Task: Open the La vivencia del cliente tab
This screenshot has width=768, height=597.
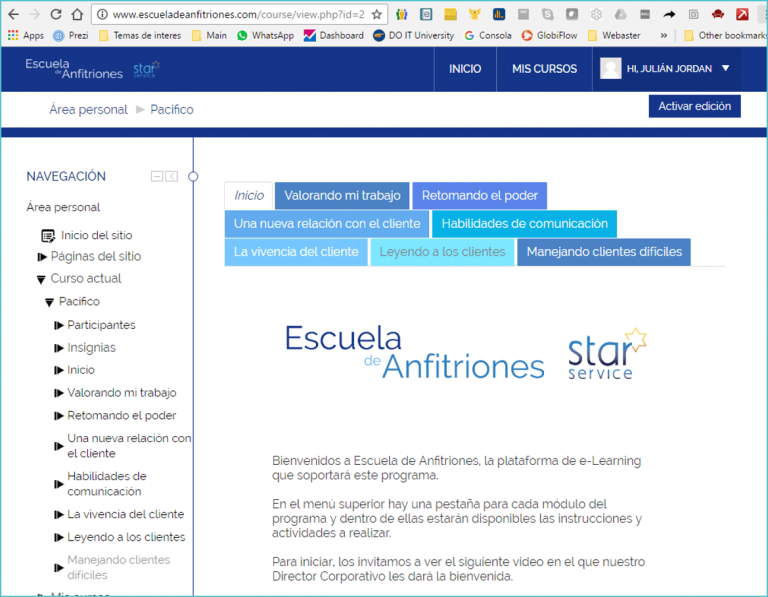Action: point(296,252)
